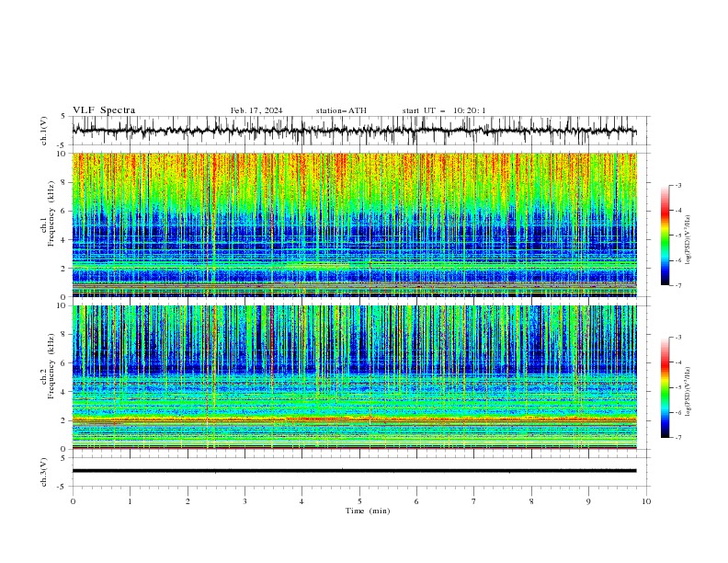Click the date 'Feb. 17, 2024'

point(256,110)
